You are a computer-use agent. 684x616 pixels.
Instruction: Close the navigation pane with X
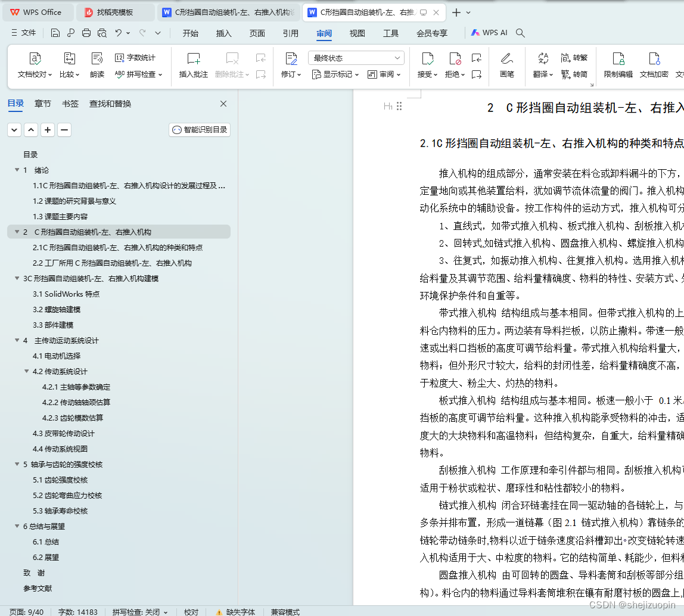tap(223, 104)
